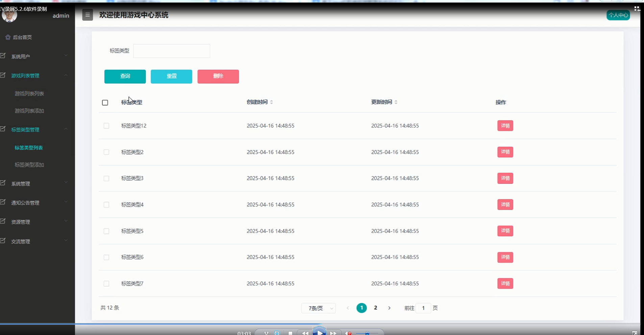Click the edit icon beside 标签类型管理
Screen dimensions: 644x335
[x=3, y=129]
